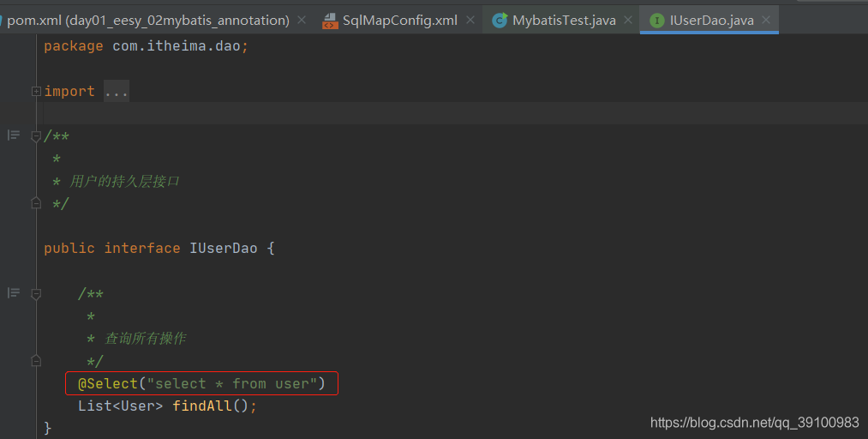868x439 pixels.
Task: Switch to the pom.xml editor tab
Action: 148,21
